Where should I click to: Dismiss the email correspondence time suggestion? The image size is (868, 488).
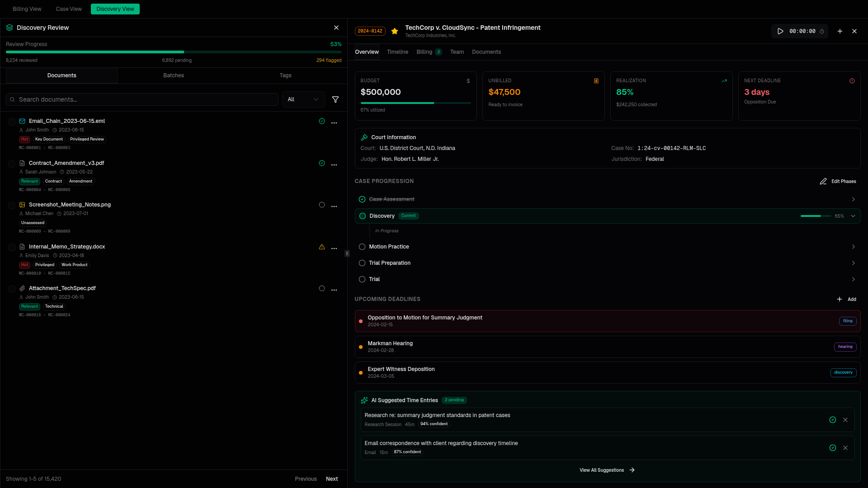pyautogui.click(x=845, y=448)
